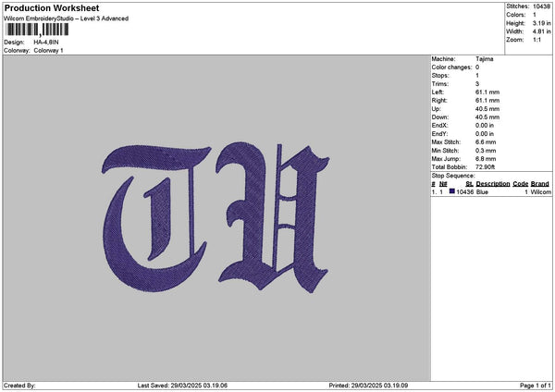Click the embroidered letter U in the preview
This screenshot has height=392, width=555.
[x=273, y=217]
